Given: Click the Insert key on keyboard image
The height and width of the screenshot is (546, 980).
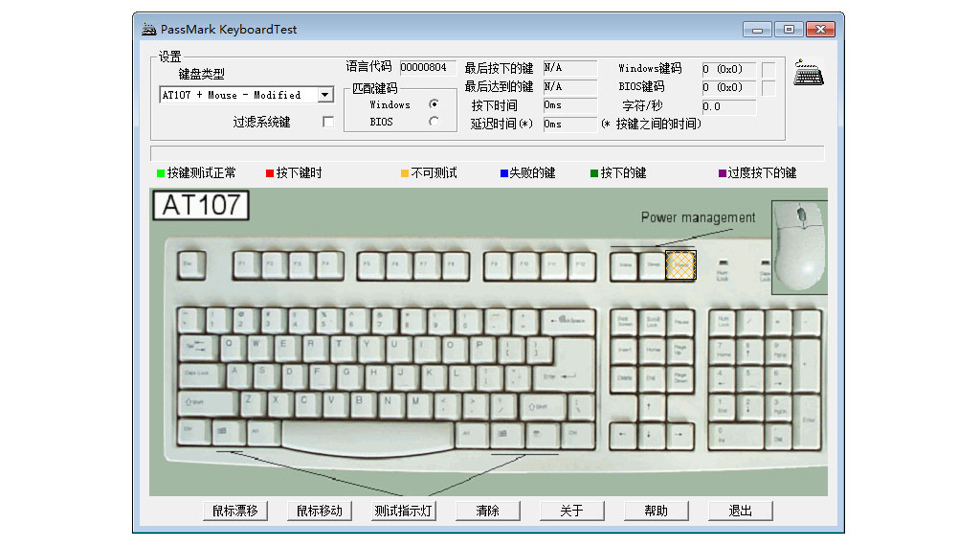Looking at the screenshot, I should 624,351.
